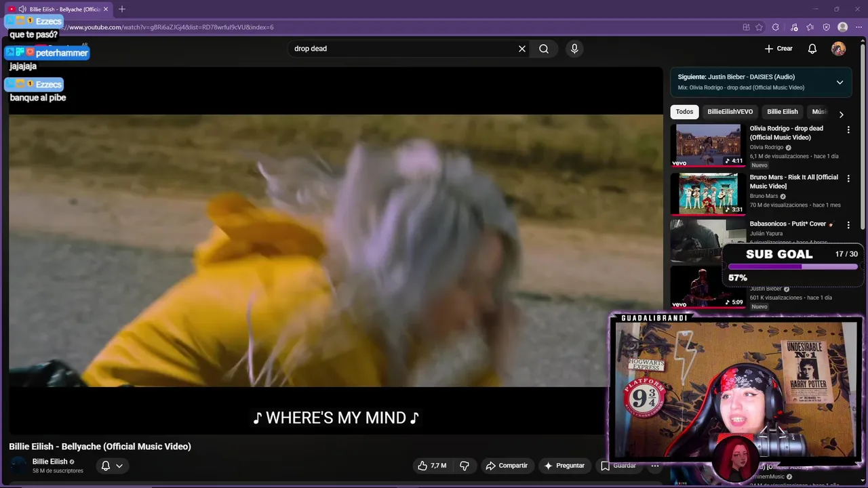
Task: Click the video player frame
Action: point(336,251)
